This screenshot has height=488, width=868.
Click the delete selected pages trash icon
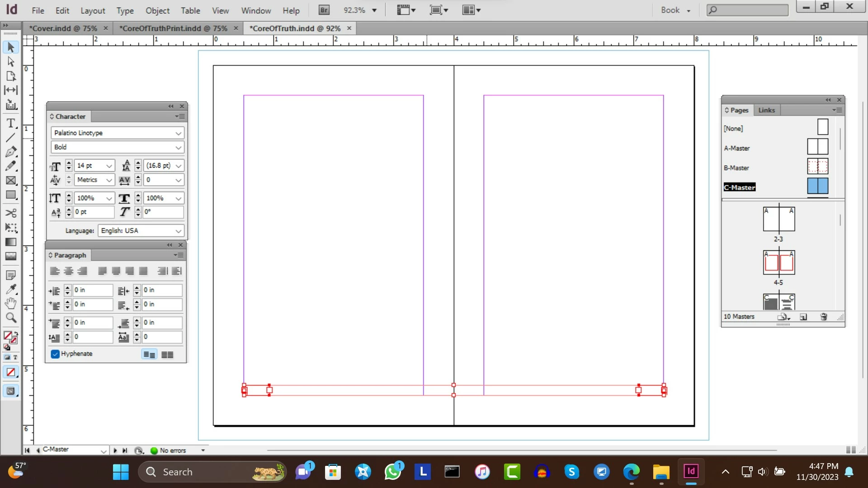[823, 317]
